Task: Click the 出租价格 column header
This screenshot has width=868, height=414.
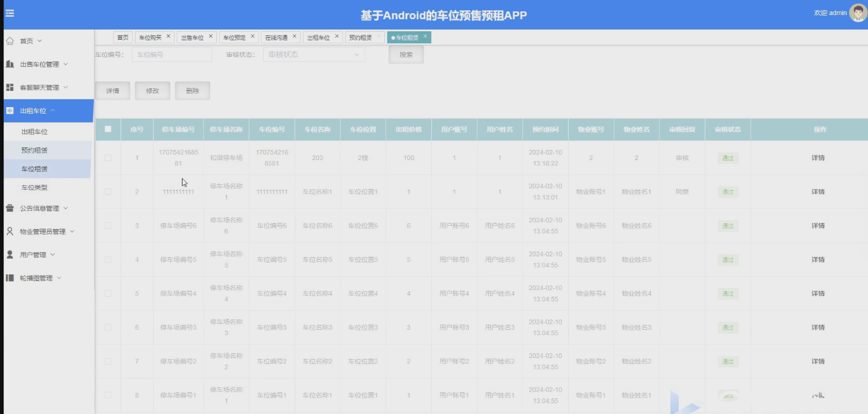Action: pos(408,129)
